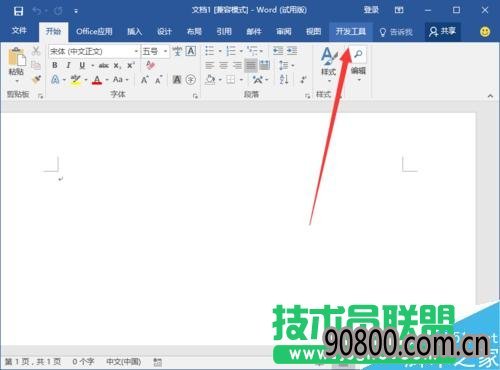This screenshot has height=370, width=500.
Task: Click the 粘贴 paste button
Action: coord(16,61)
